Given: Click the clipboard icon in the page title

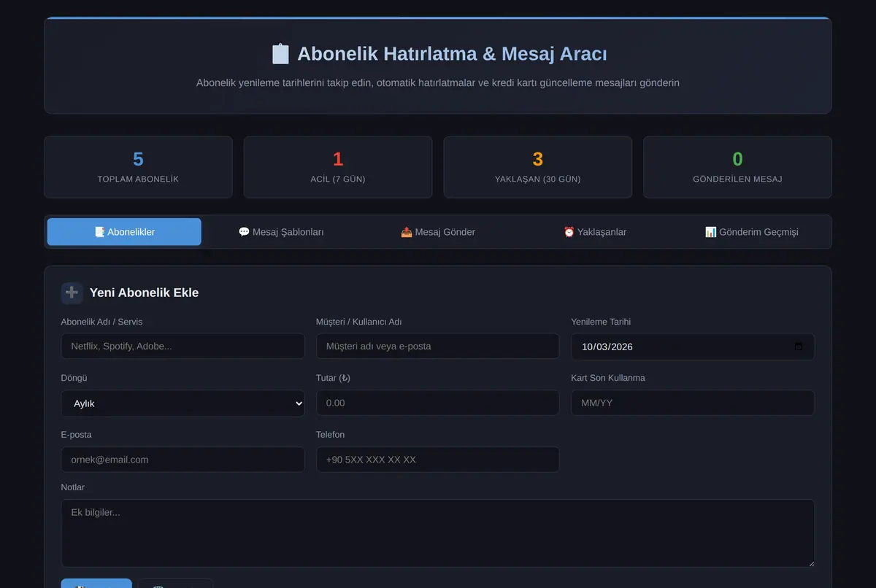Looking at the screenshot, I should pyautogui.click(x=280, y=54).
